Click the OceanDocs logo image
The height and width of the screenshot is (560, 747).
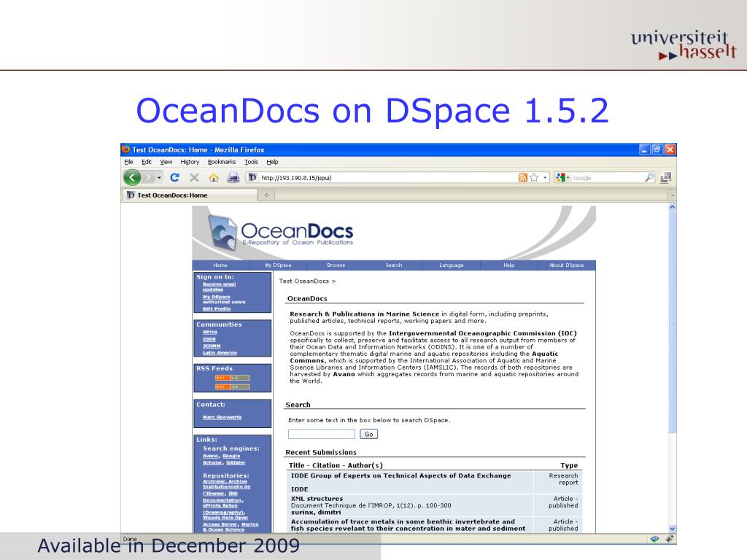(281, 232)
